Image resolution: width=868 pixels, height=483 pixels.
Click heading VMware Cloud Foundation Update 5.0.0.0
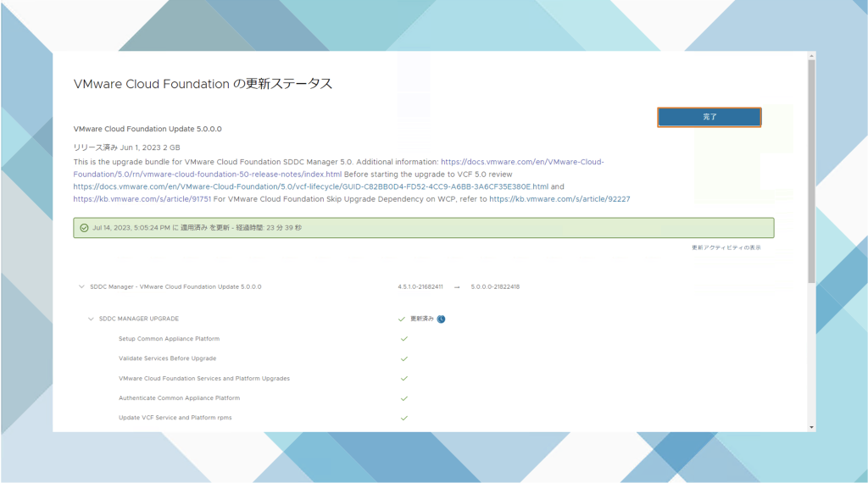click(147, 129)
